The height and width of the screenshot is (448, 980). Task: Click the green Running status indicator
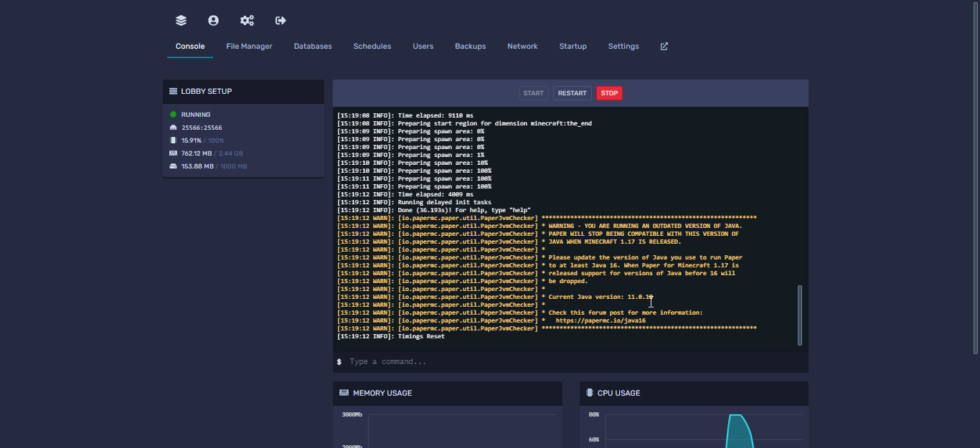pos(173,115)
